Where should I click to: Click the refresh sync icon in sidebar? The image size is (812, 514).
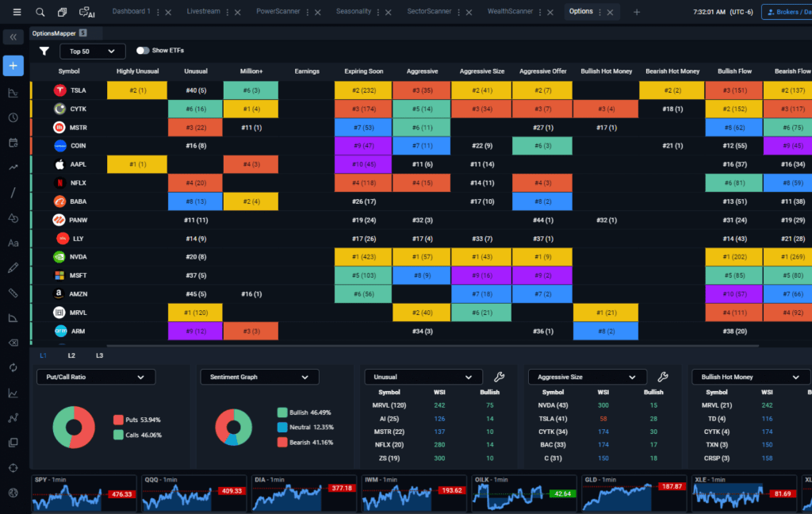pos(13,368)
